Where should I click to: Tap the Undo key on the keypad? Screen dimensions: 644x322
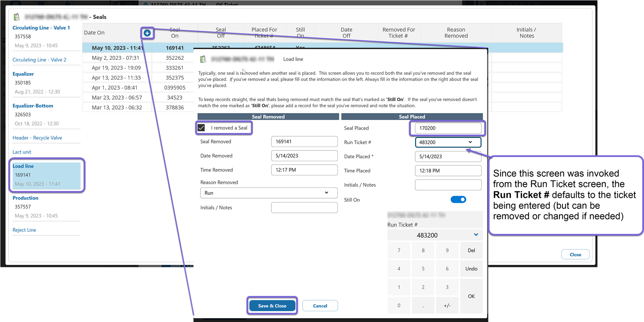(x=471, y=269)
